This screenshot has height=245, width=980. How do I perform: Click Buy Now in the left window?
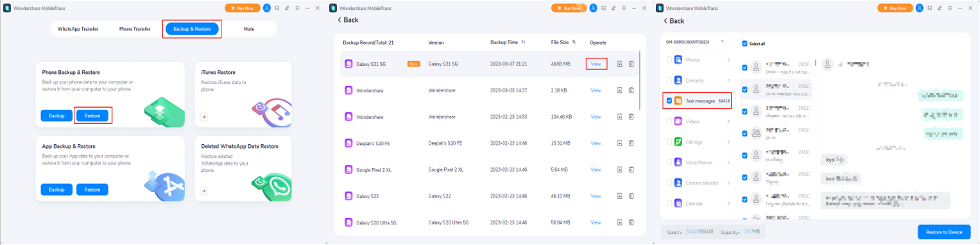[243, 8]
